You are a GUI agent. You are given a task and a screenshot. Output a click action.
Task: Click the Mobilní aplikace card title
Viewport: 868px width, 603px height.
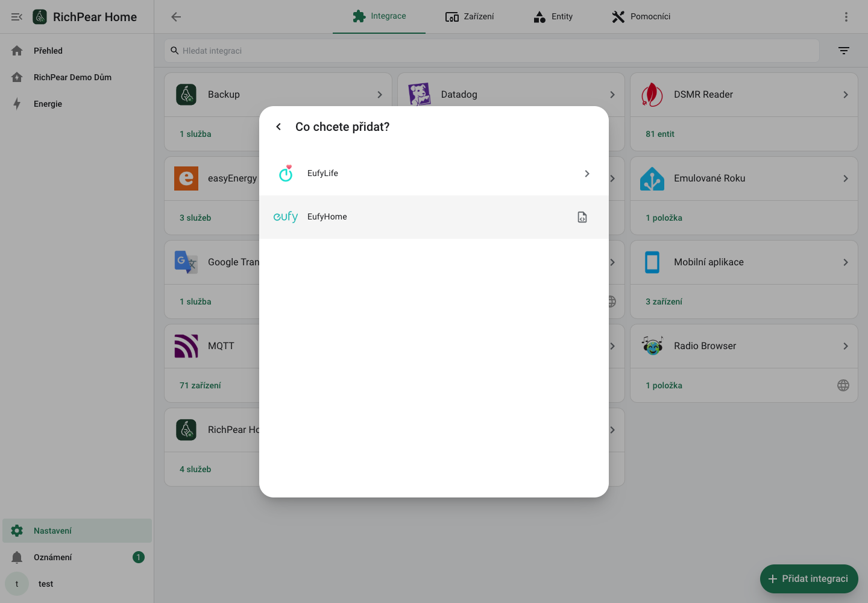coord(709,262)
